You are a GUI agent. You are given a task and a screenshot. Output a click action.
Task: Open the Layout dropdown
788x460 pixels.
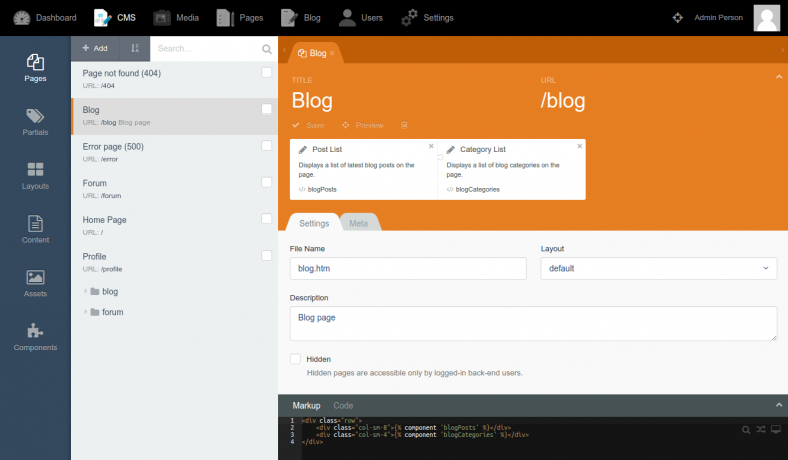658,268
